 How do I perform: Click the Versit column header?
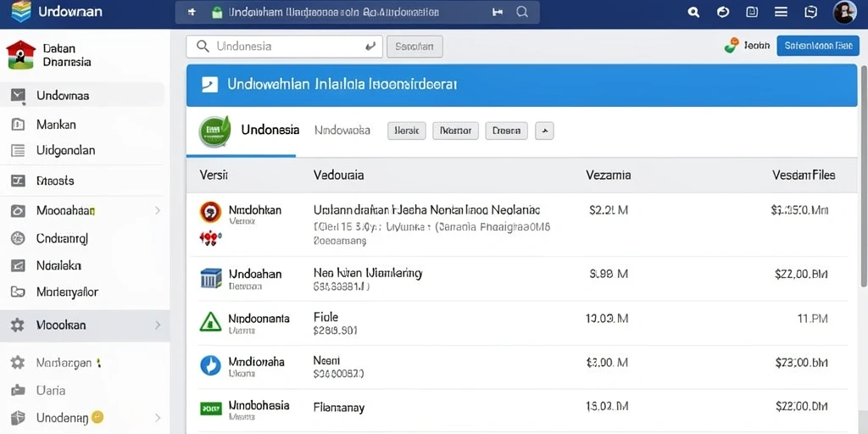pyautogui.click(x=214, y=175)
